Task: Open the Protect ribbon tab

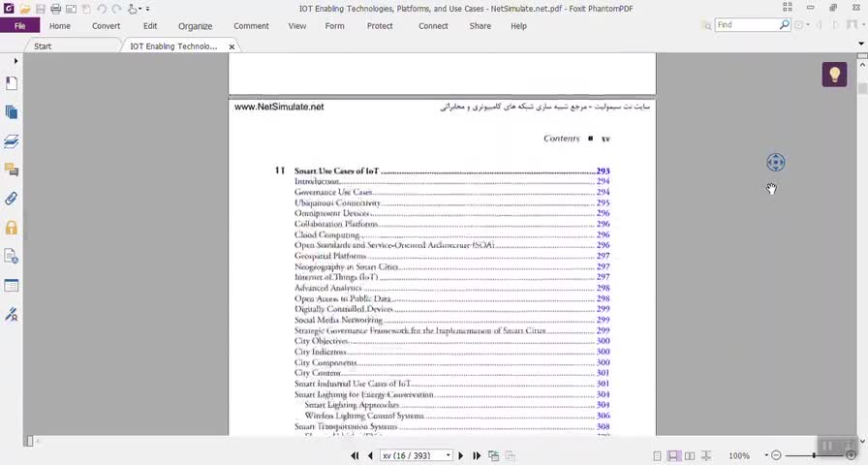Action: 380,26
